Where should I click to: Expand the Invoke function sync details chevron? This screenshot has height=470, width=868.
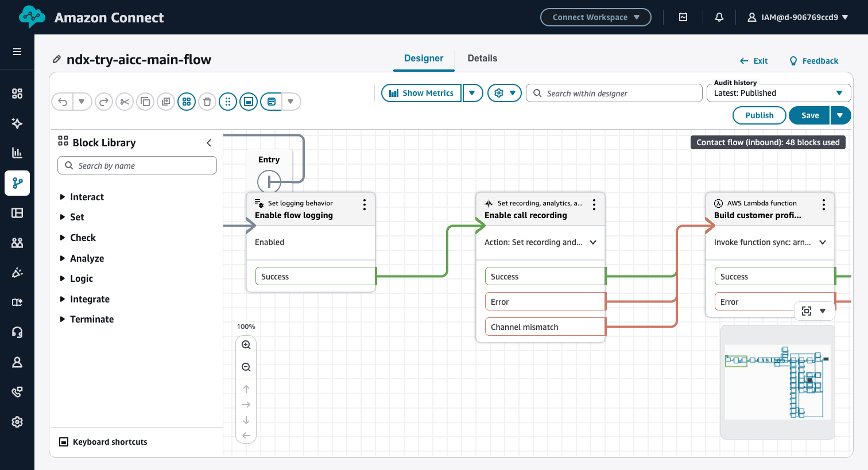tap(823, 242)
